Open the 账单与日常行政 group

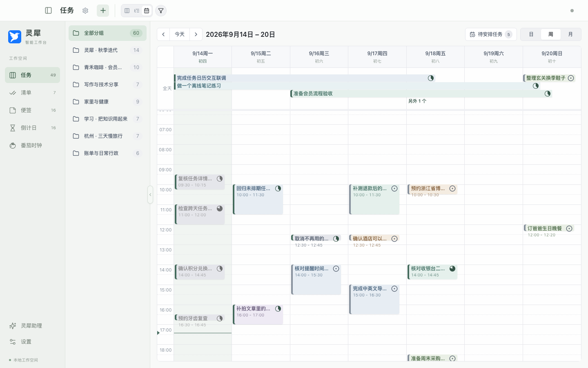coord(107,153)
